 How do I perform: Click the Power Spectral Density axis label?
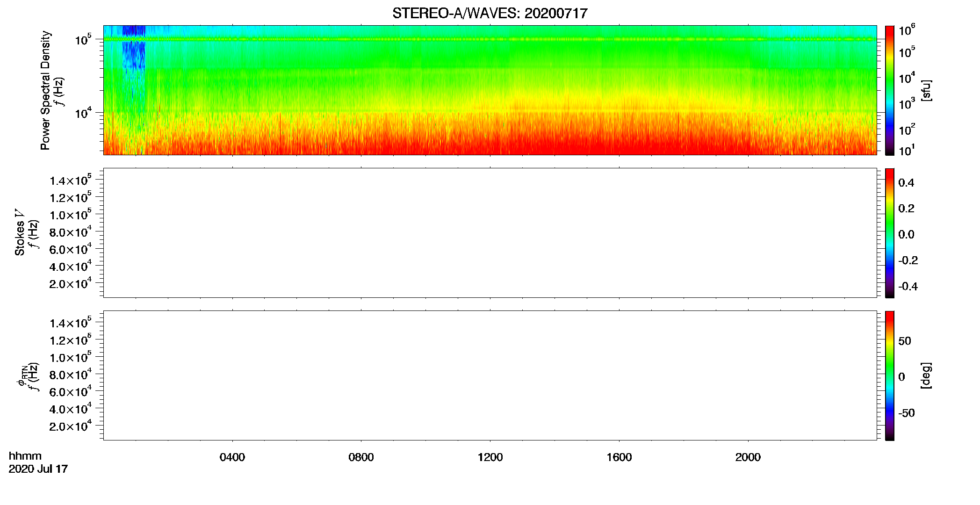coord(45,90)
